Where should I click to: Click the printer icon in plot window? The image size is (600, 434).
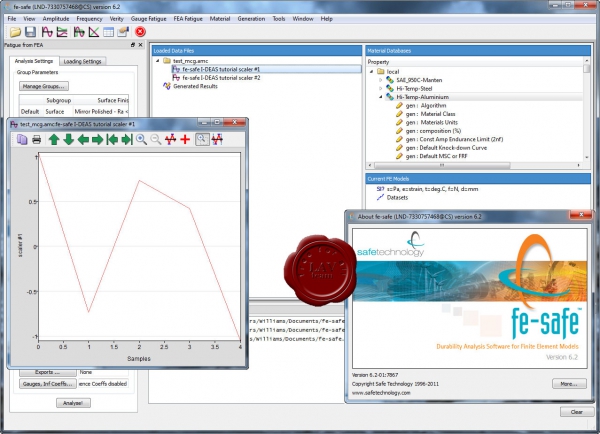pyautogui.click(x=36, y=139)
